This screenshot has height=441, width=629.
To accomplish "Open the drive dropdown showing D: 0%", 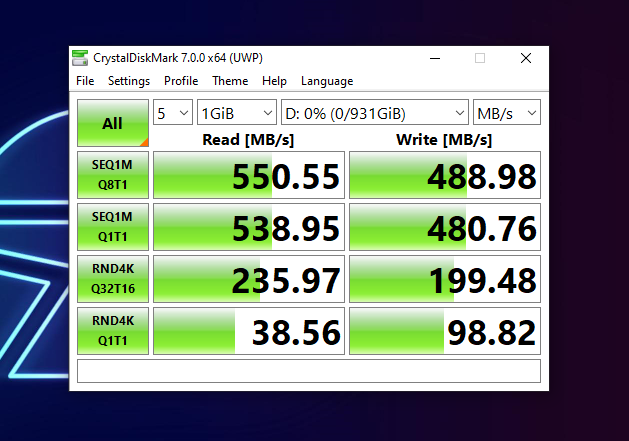I will click(375, 113).
